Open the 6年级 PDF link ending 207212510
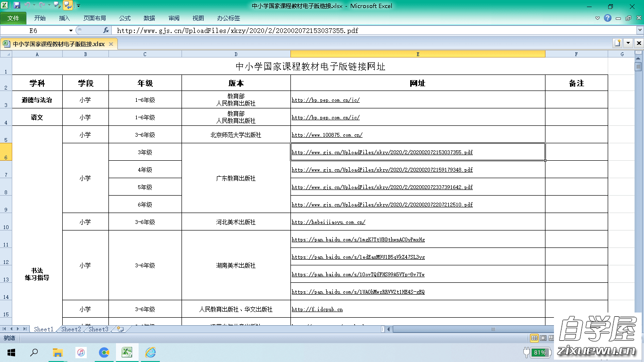This screenshot has height=362, width=644. coord(382,205)
